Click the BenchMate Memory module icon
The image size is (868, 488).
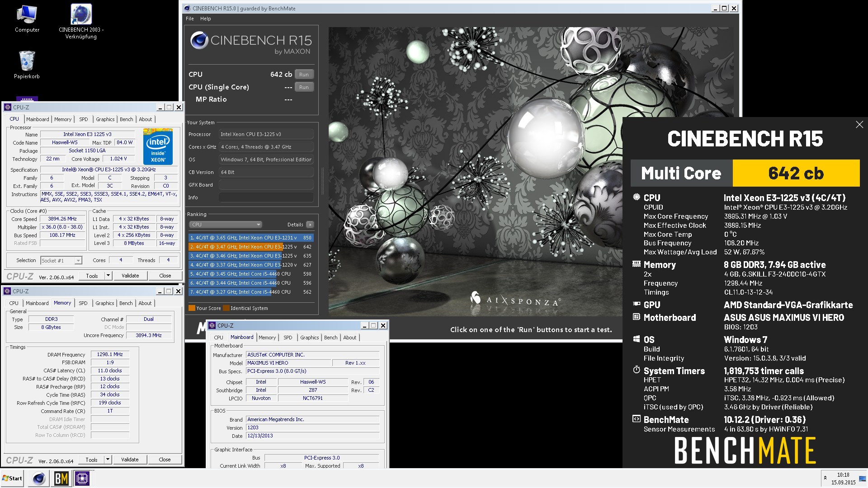637,264
